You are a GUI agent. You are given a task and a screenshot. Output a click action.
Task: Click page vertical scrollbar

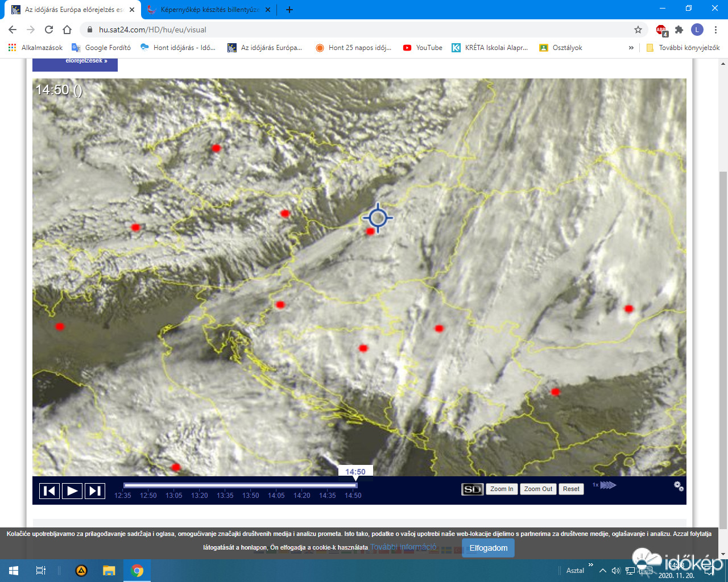(723, 350)
